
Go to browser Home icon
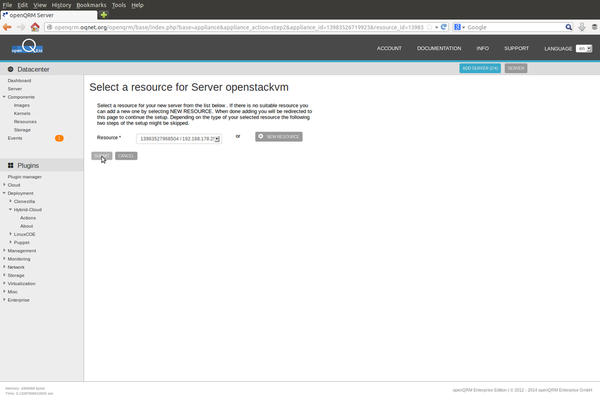[x=35, y=27]
